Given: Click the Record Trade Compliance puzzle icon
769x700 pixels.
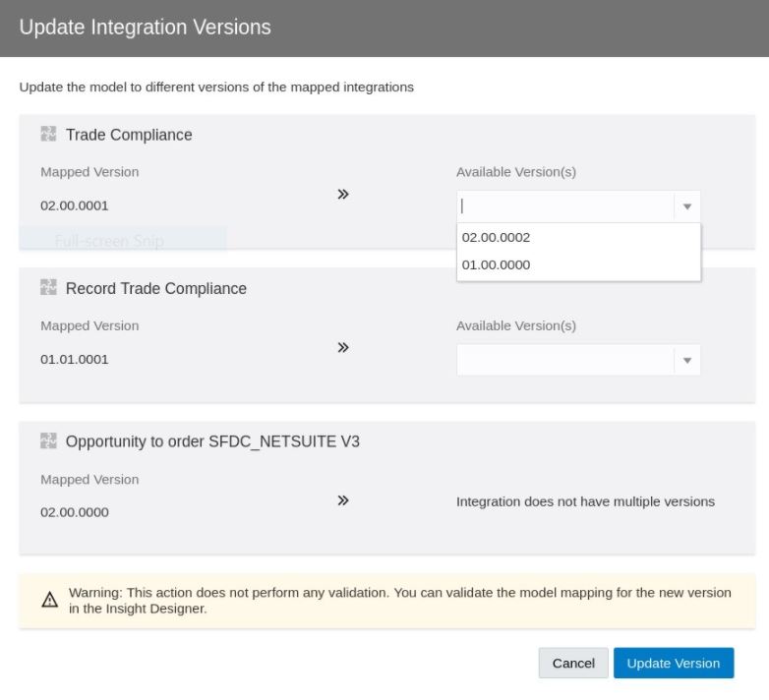Looking at the screenshot, I should (x=48, y=288).
